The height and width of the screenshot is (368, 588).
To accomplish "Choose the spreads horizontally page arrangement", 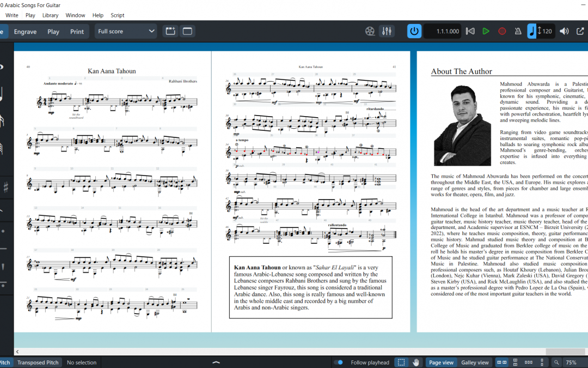I will [502, 363].
